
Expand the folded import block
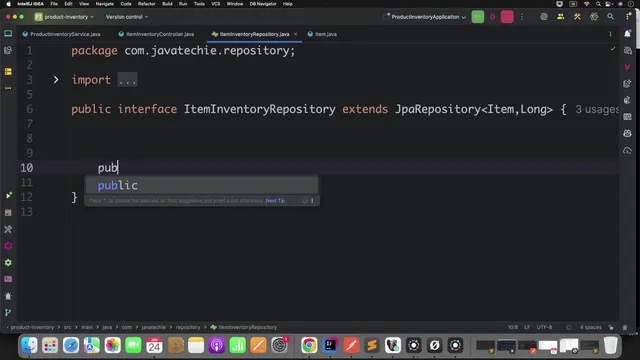coord(56,80)
